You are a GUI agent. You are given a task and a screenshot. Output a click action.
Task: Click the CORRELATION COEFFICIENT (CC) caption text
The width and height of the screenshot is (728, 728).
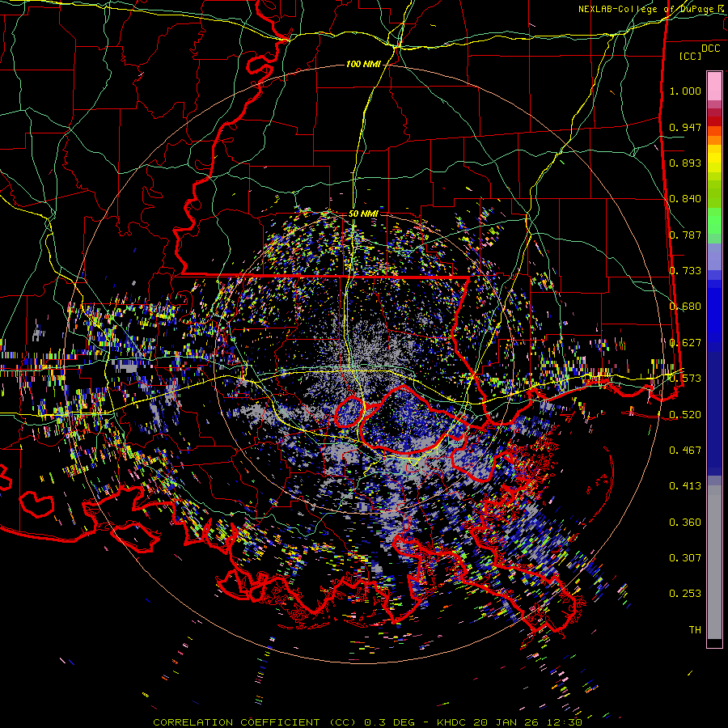tap(255, 722)
